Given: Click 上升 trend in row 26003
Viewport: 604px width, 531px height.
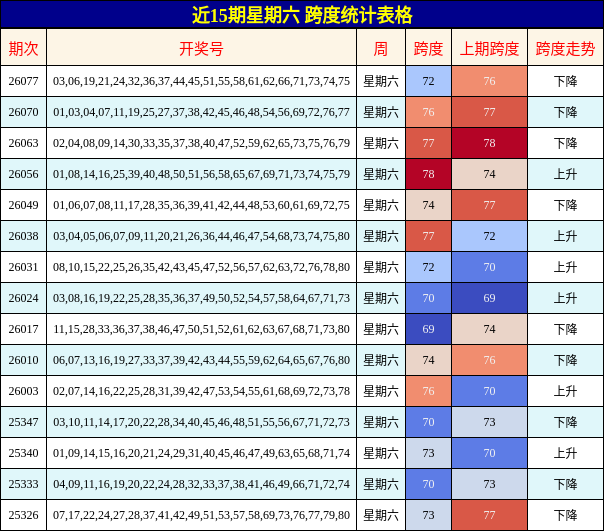Looking at the screenshot, I should pyautogui.click(x=565, y=391).
